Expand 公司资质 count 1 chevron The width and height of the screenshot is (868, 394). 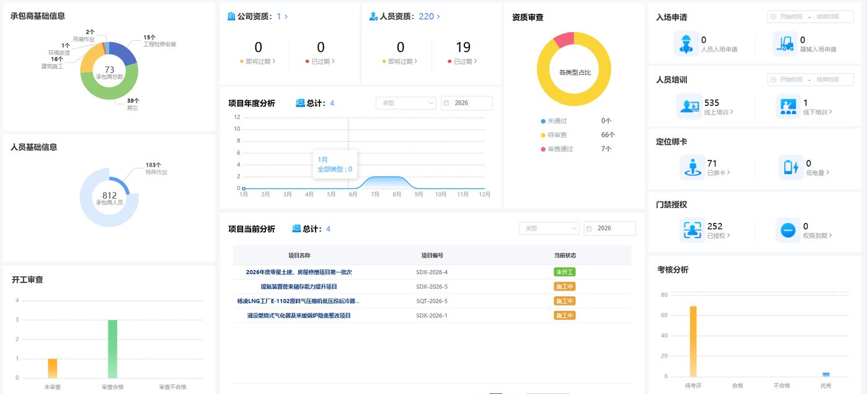point(286,17)
